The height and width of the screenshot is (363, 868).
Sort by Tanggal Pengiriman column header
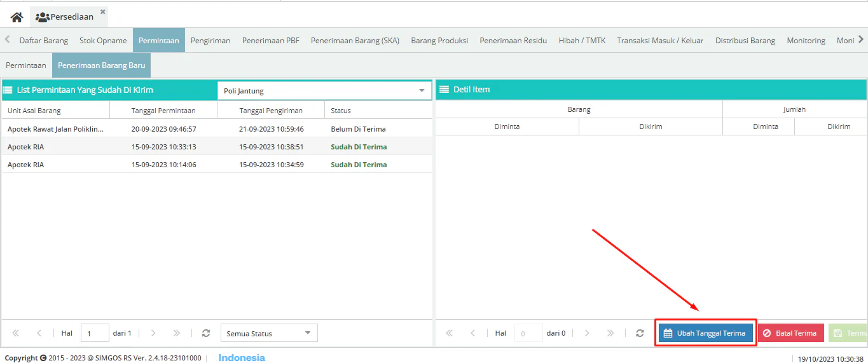point(270,111)
